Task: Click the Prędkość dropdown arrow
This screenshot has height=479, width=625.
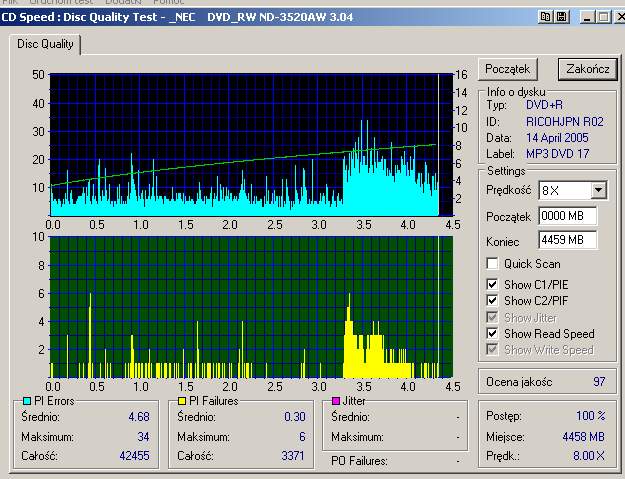Action: click(598, 190)
